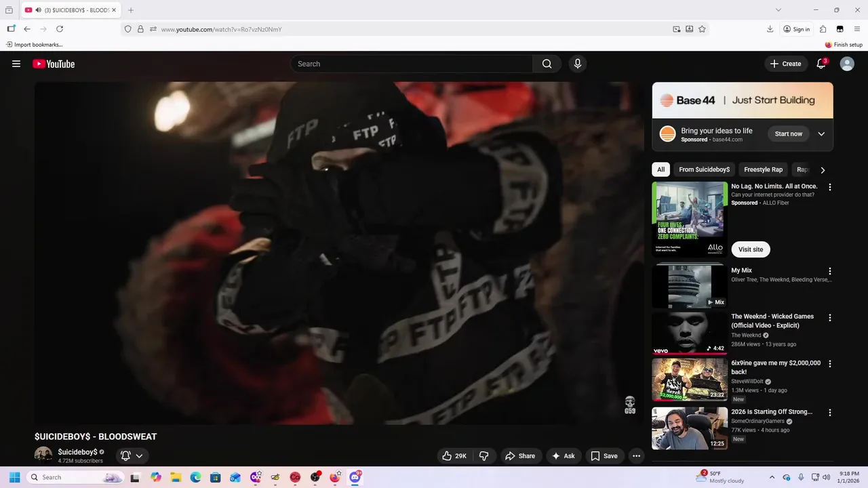
Task: Open the list all tabs dropdown
Action: (778, 10)
